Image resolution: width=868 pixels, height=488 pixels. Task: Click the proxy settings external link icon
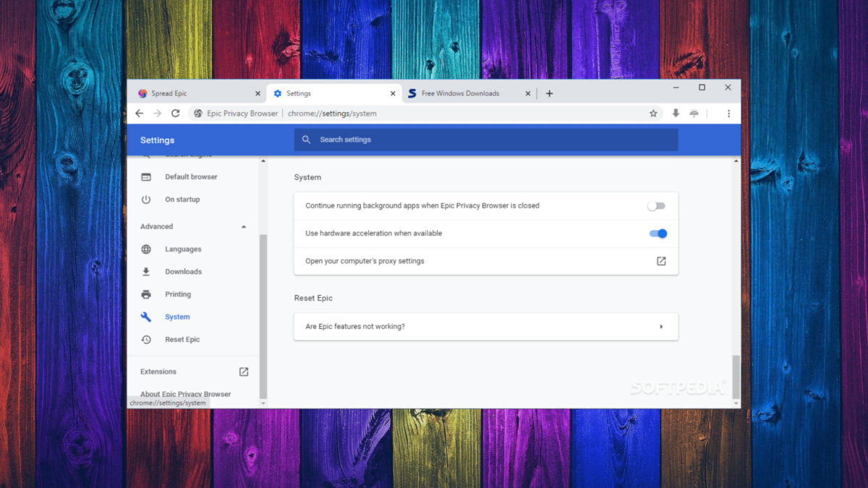pos(661,261)
